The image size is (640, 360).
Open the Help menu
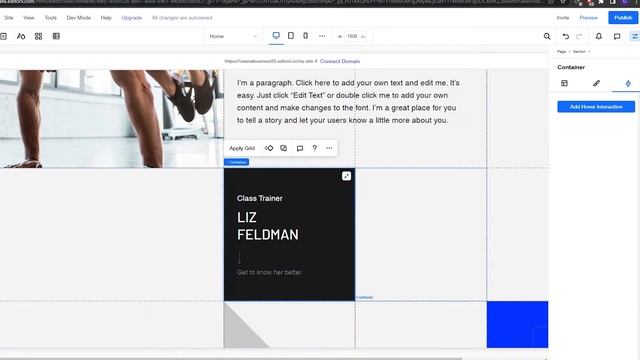coord(106,18)
